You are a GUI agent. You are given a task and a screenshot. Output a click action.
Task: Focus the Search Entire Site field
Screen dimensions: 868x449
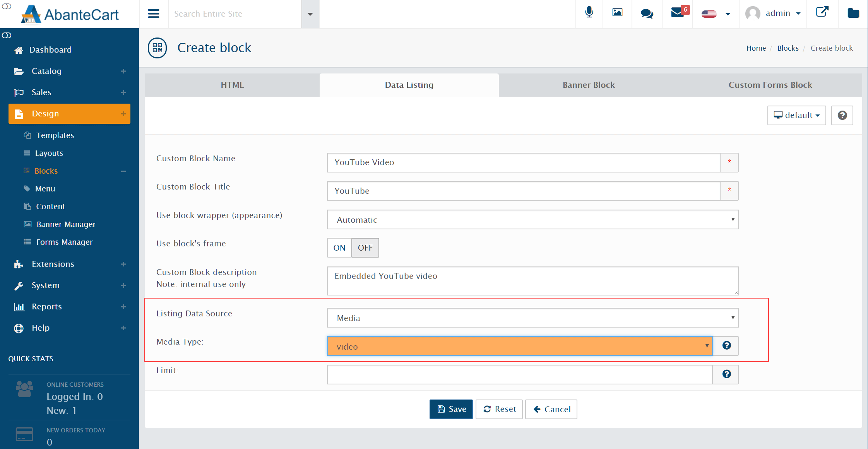(x=235, y=14)
